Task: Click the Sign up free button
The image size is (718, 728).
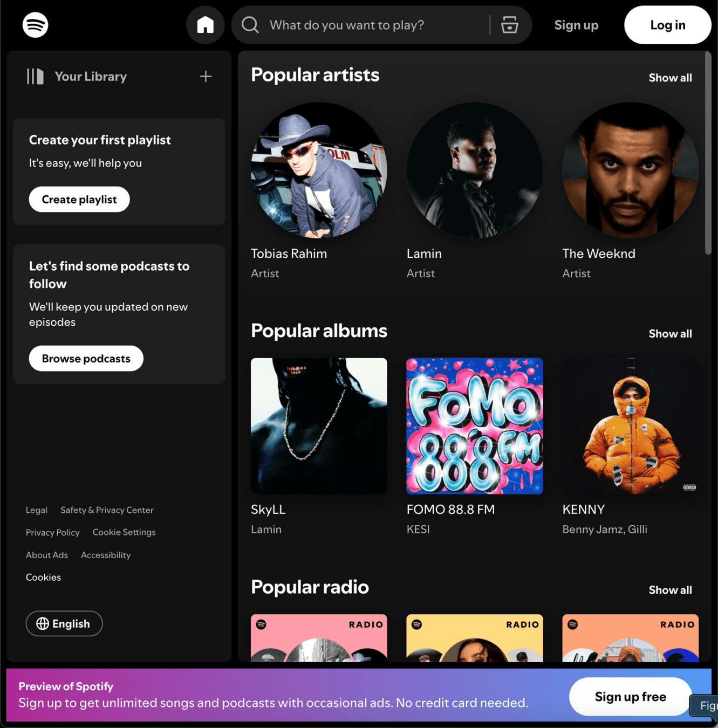Action: coord(630,696)
